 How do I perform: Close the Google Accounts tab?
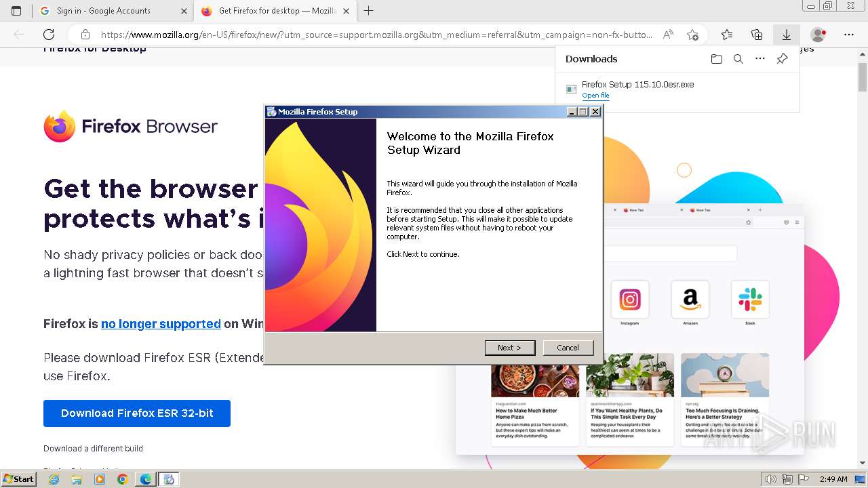[x=184, y=11]
